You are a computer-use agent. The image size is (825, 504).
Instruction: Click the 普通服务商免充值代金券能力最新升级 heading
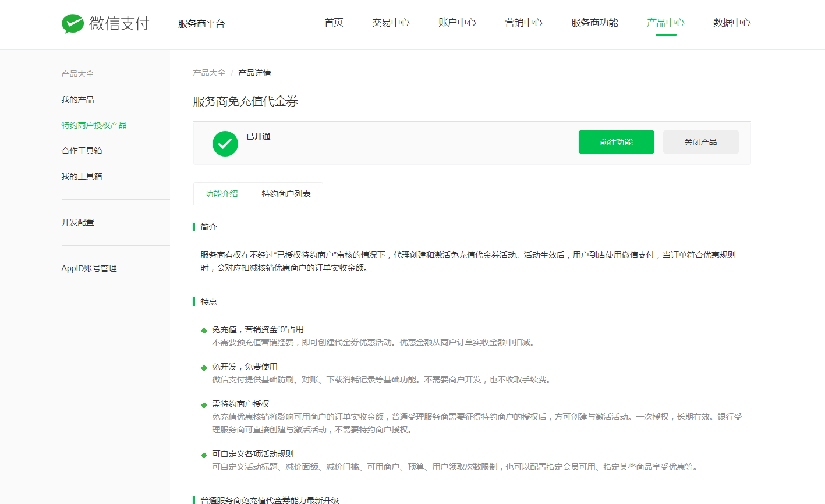[x=270, y=500]
